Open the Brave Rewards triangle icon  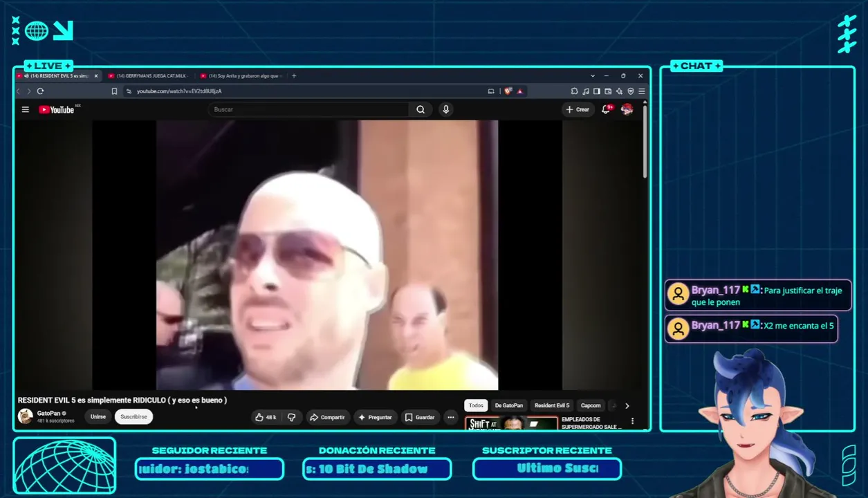coord(519,91)
